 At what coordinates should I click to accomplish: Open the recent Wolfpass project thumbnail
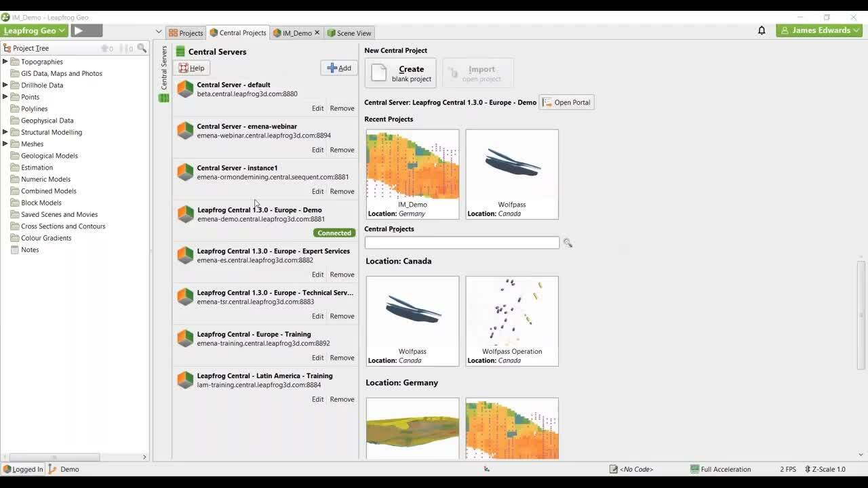click(512, 174)
